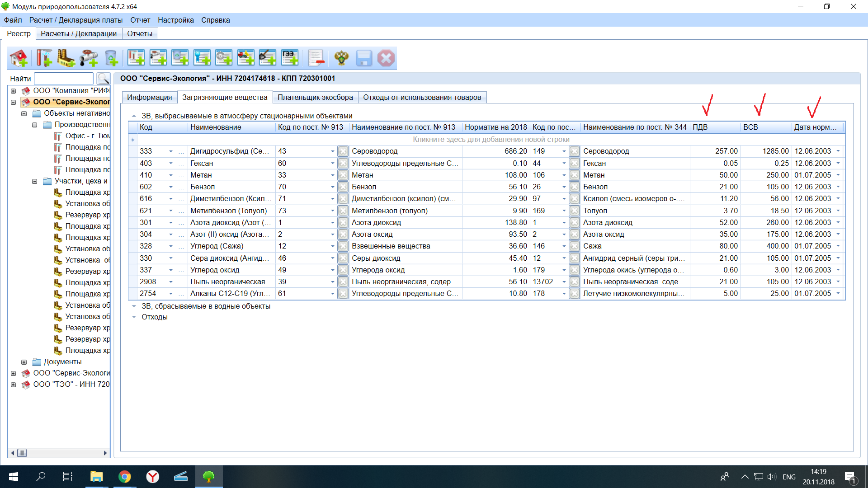The image size is (868, 488).
Task: Click the add organization house icon
Action: click(19, 58)
